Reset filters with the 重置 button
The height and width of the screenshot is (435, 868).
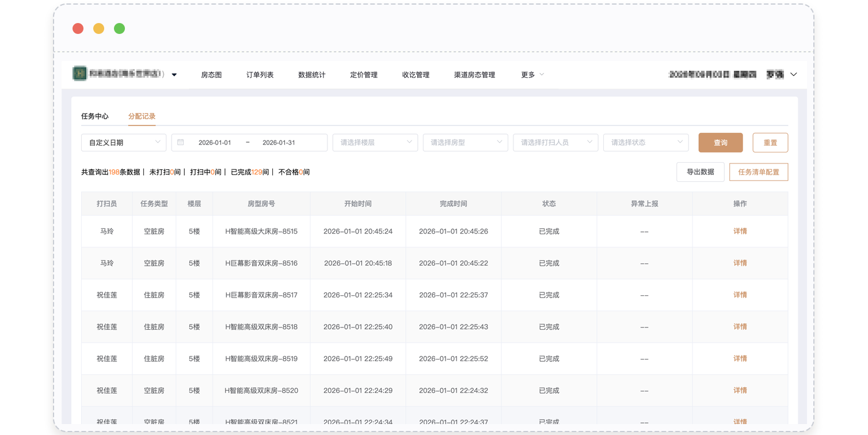click(x=770, y=143)
